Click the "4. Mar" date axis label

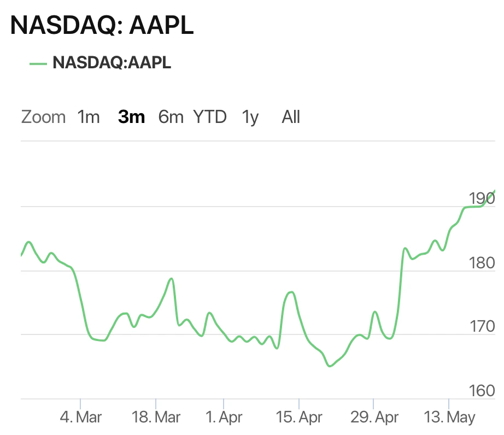80,418
